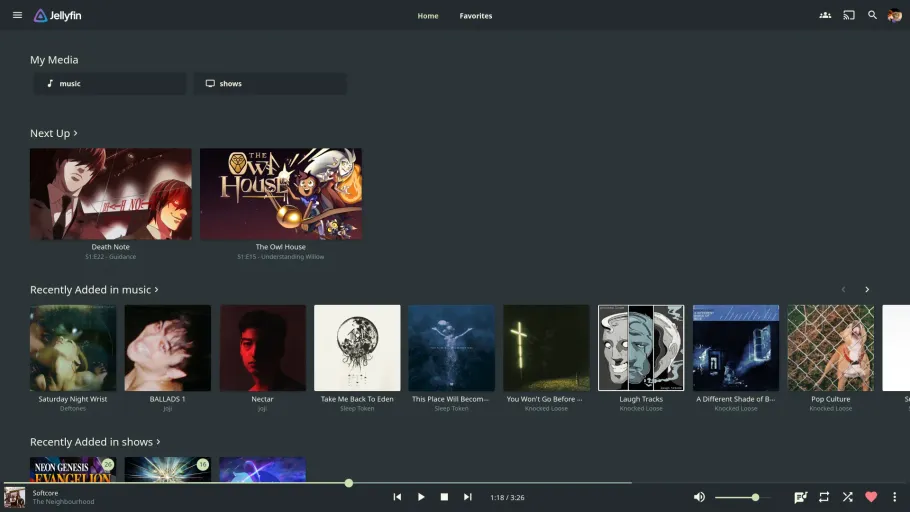Open the Neon Genesis Evangelion show thumbnail
The width and height of the screenshot is (910, 512).
point(73,469)
